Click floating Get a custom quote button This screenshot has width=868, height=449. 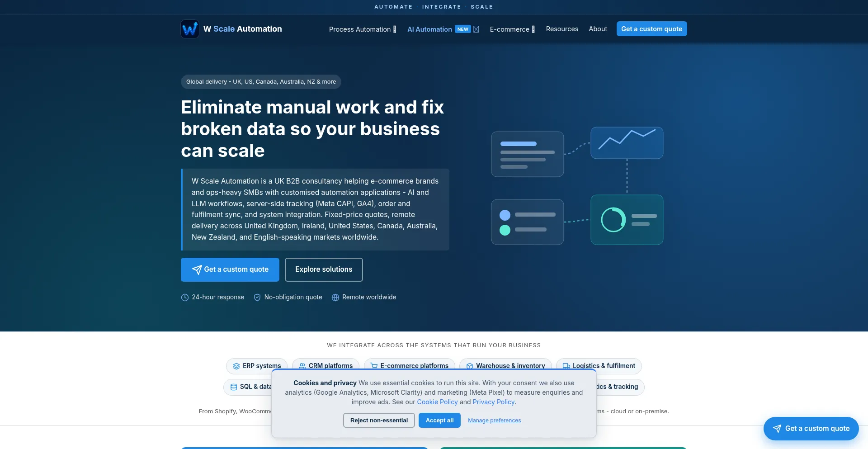click(811, 429)
